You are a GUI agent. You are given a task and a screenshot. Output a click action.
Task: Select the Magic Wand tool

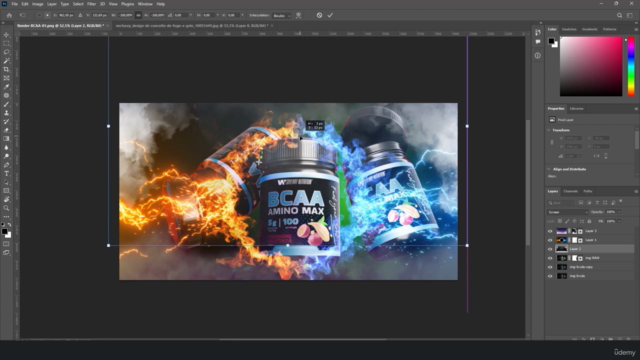(x=6, y=61)
